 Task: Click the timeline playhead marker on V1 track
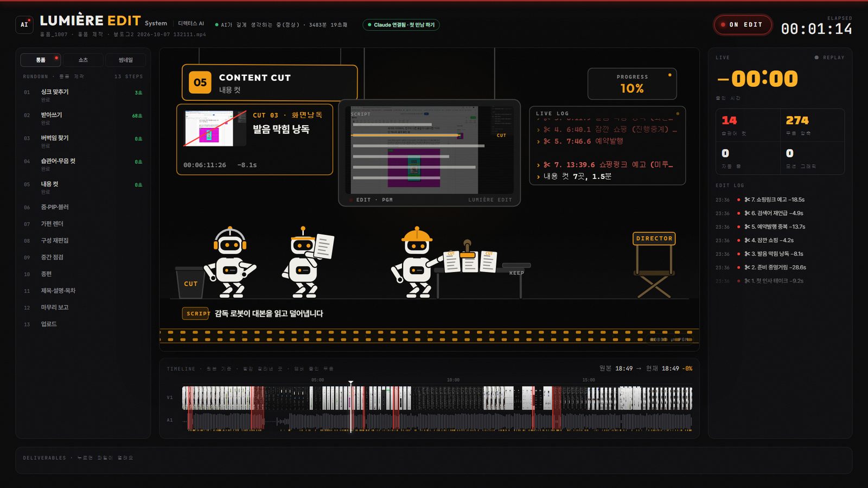350,383
